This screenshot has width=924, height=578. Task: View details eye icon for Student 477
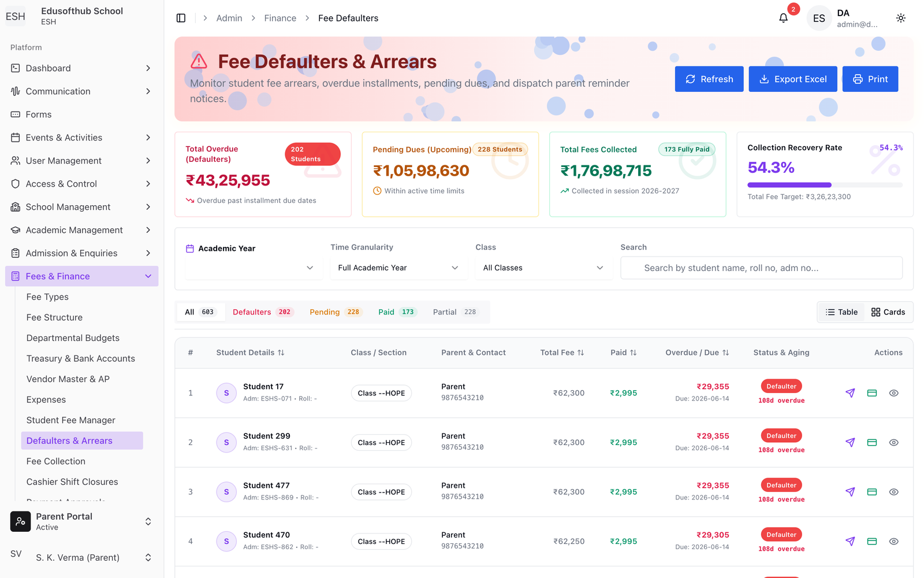(x=893, y=492)
